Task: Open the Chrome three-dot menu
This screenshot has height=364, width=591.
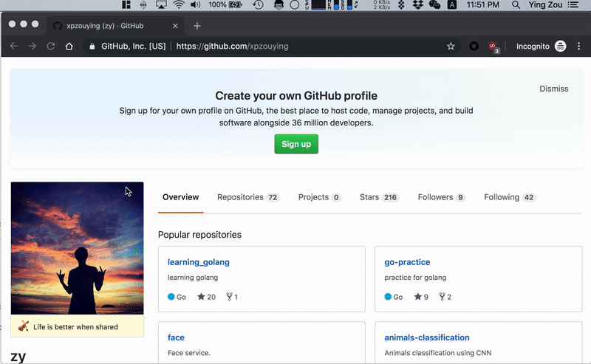Action: coord(579,46)
